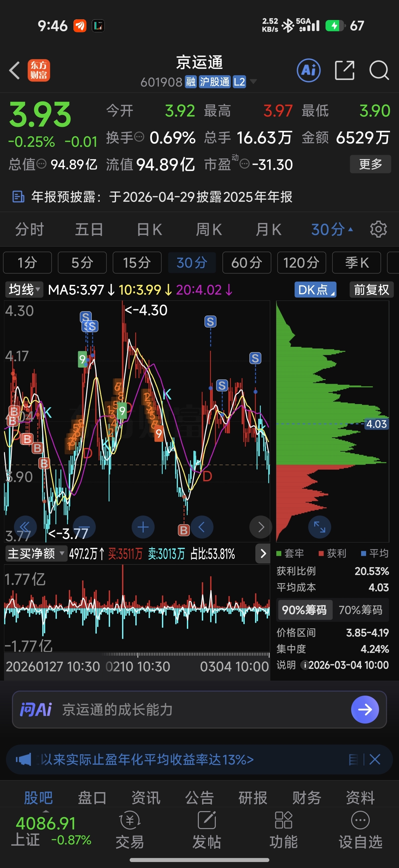Open the search magnifier icon

pyautogui.click(x=379, y=71)
